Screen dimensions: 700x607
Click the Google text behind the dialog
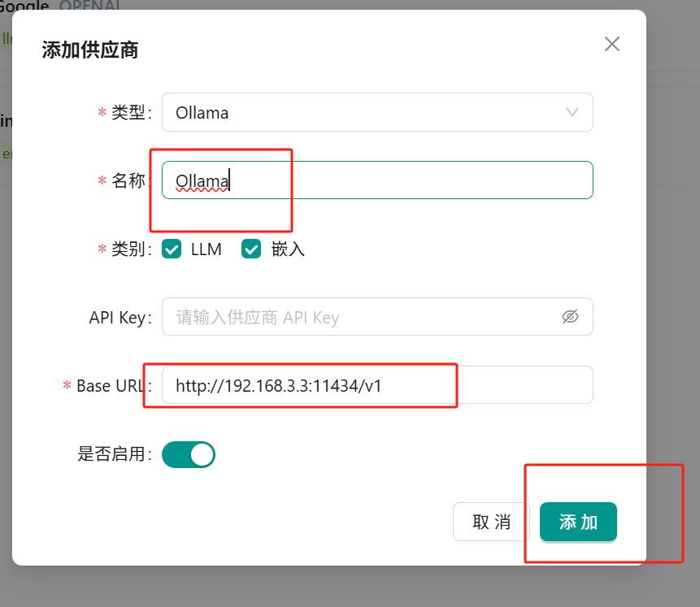point(24,5)
